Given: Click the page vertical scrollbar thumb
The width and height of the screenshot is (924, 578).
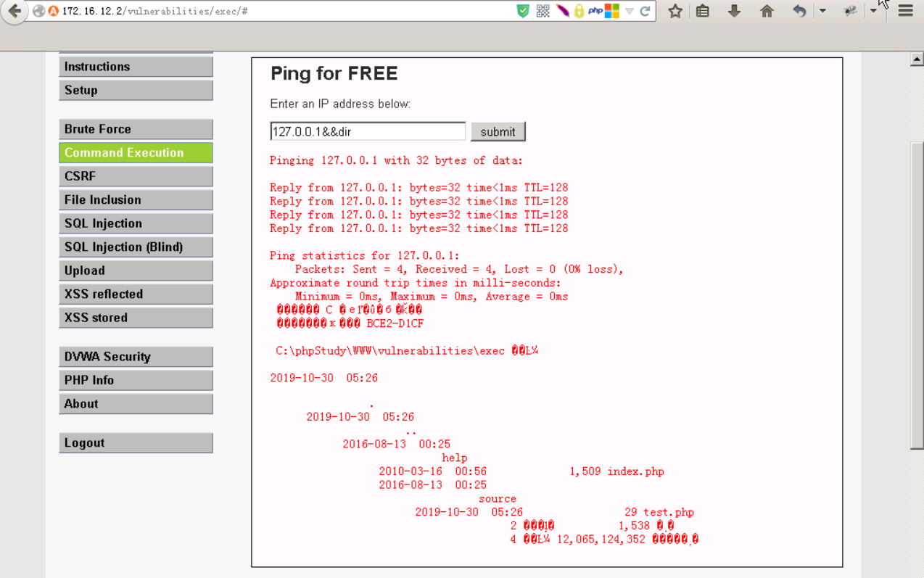Looking at the screenshot, I should (x=917, y=294).
